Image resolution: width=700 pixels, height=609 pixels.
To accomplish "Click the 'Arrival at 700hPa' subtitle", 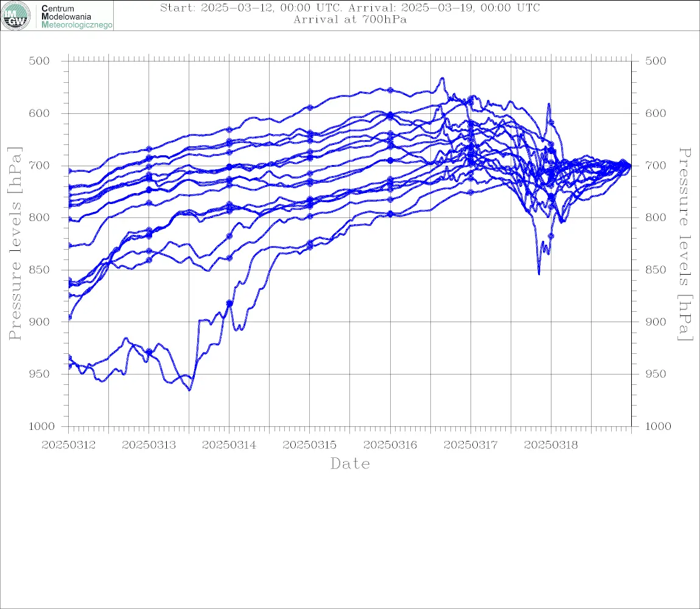I will coord(350,19).
